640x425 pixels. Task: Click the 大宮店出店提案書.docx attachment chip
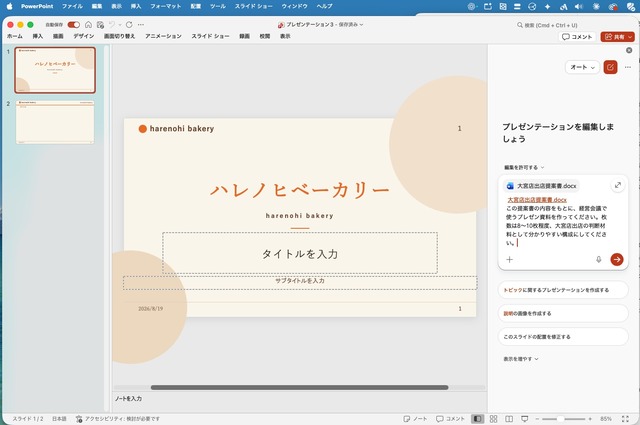[x=541, y=186]
